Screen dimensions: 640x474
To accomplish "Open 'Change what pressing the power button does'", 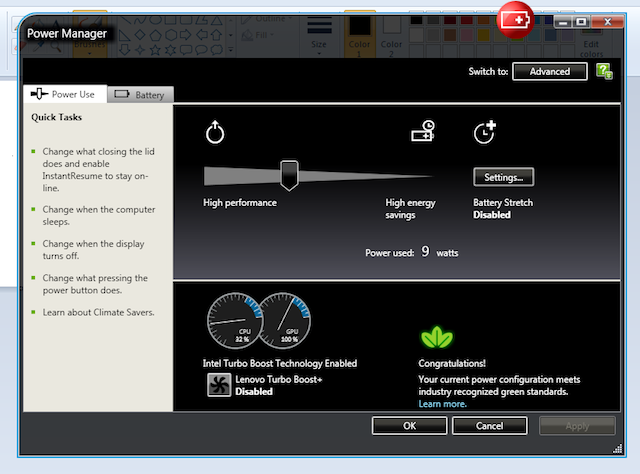I will click(95, 284).
